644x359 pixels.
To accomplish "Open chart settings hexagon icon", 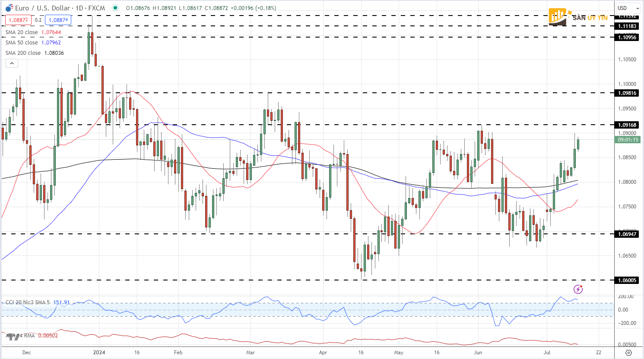I will tap(628, 353).
